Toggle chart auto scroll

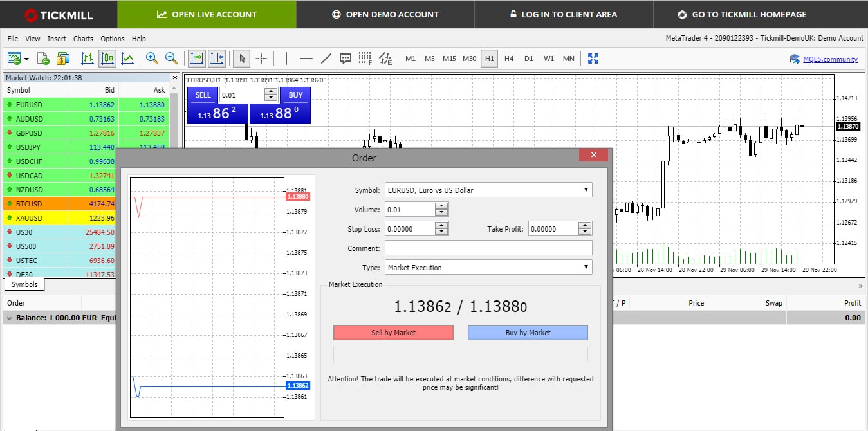pyautogui.click(x=196, y=59)
